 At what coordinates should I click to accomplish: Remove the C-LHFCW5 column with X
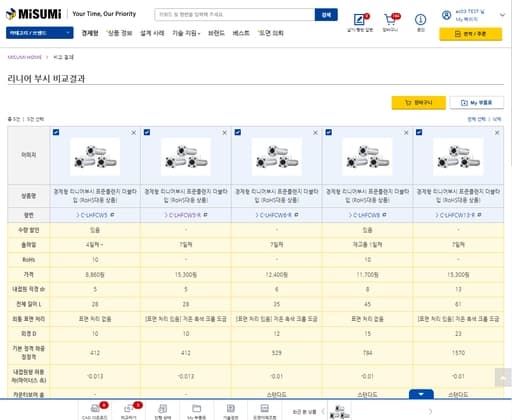[x=134, y=133]
